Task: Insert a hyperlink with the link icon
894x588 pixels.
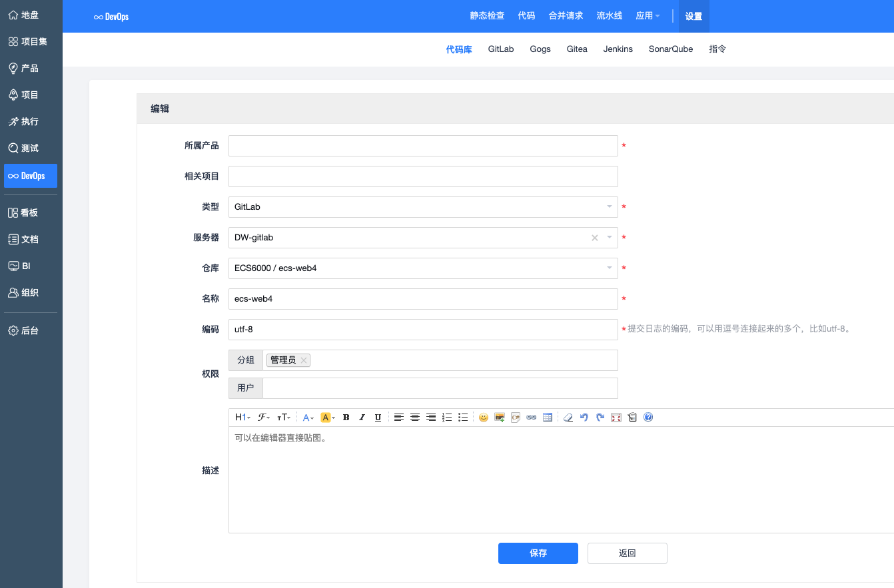Action: click(532, 418)
